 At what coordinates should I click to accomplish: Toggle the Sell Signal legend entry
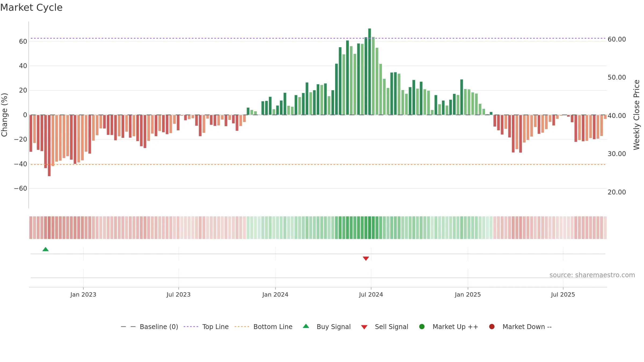(385, 327)
